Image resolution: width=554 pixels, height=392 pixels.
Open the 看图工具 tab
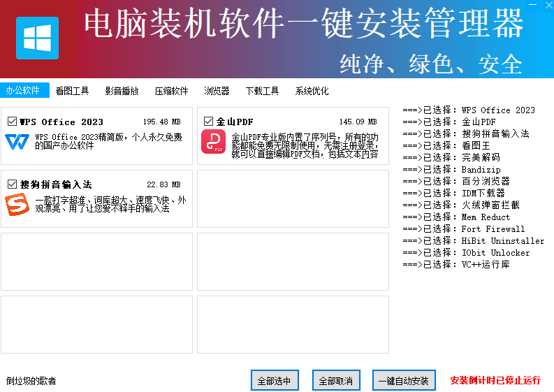pos(72,91)
